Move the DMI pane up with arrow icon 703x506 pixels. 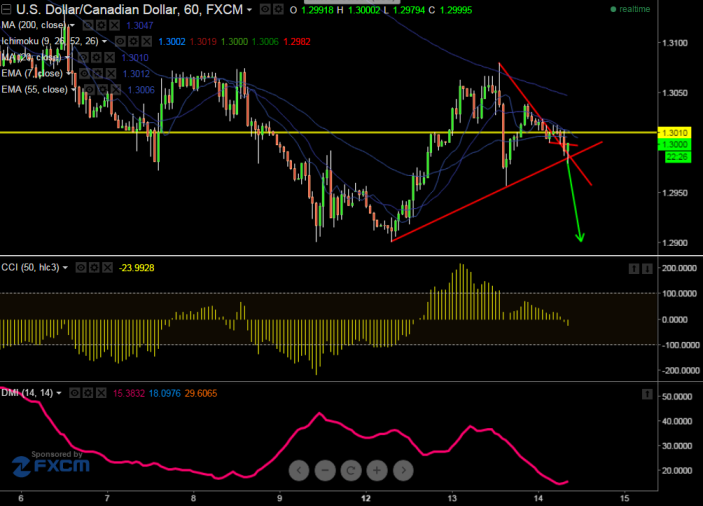(647, 394)
